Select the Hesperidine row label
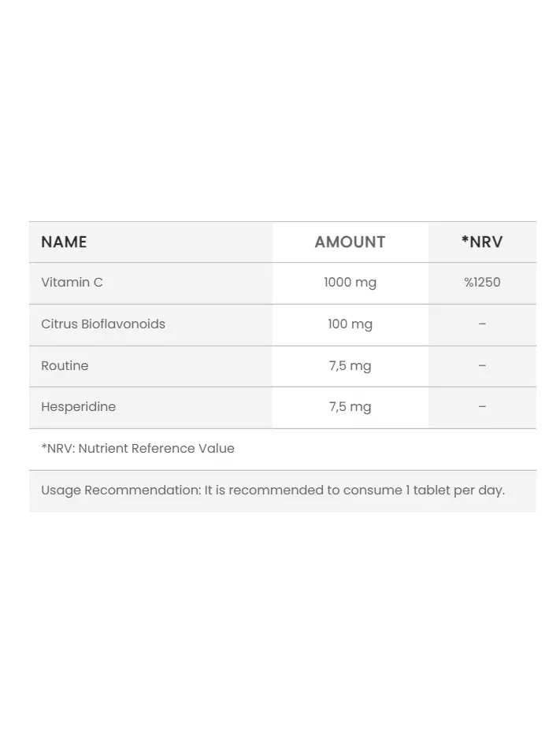Screen dimensions: 560x733 click(x=79, y=407)
